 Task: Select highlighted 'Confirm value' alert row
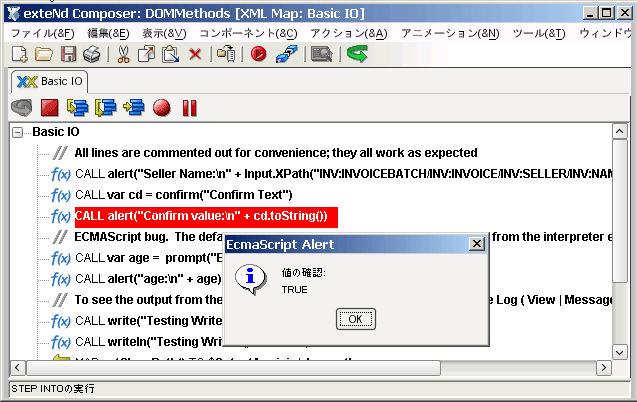pos(206,217)
